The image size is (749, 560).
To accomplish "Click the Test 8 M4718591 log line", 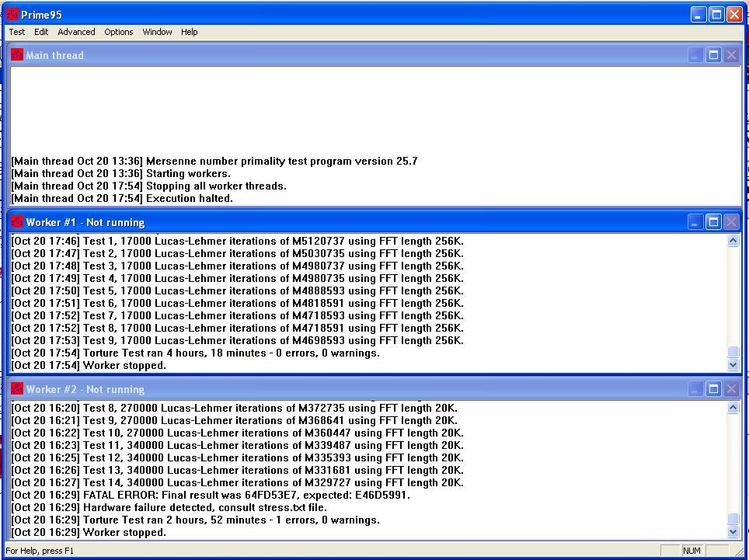I will tap(237, 328).
